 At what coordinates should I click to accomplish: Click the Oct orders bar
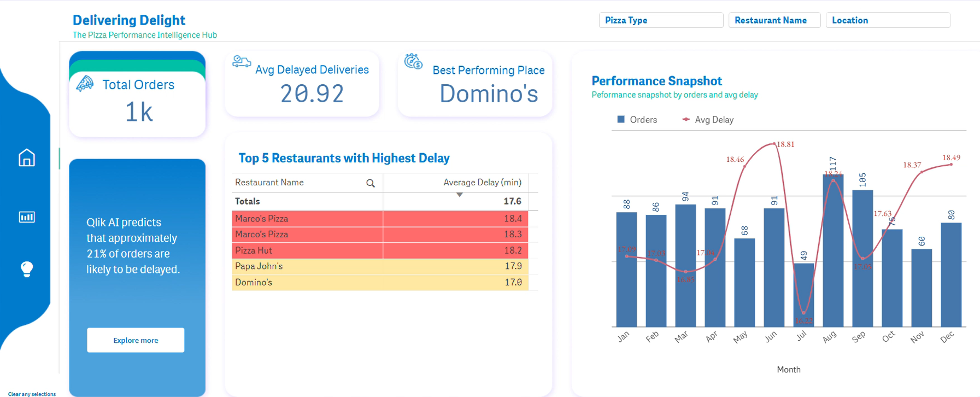[892, 278]
